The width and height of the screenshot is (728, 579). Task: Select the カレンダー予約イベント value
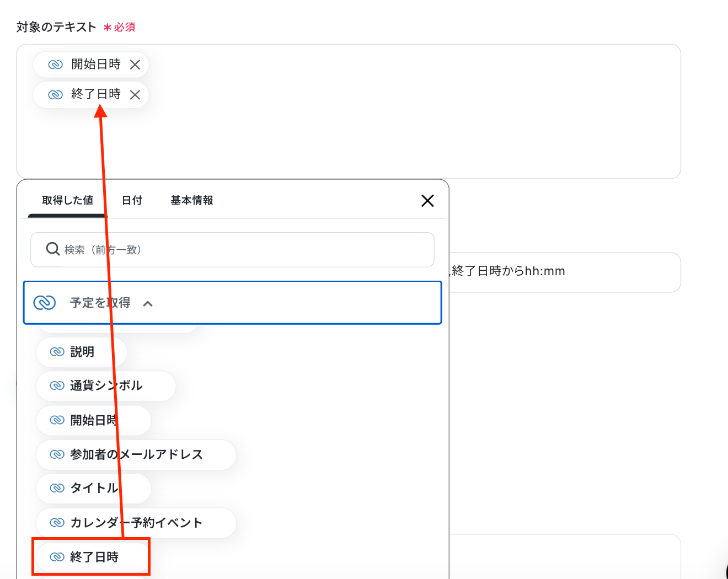point(136,523)
